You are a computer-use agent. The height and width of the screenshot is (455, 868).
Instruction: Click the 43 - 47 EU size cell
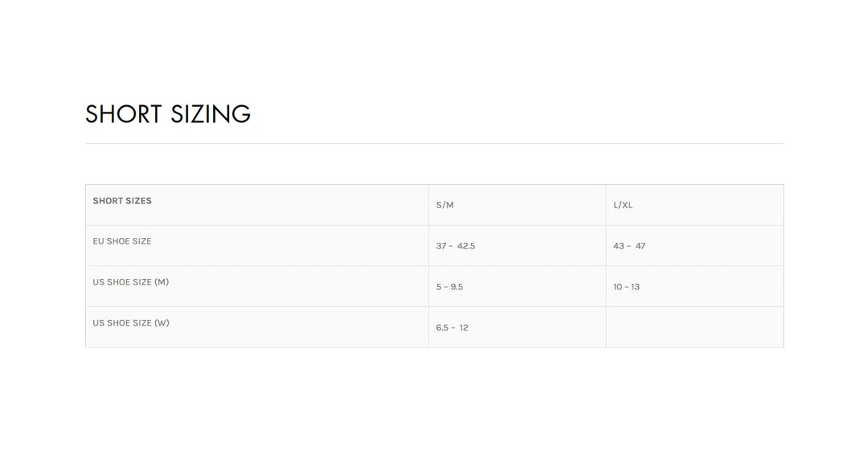(629, 246)
